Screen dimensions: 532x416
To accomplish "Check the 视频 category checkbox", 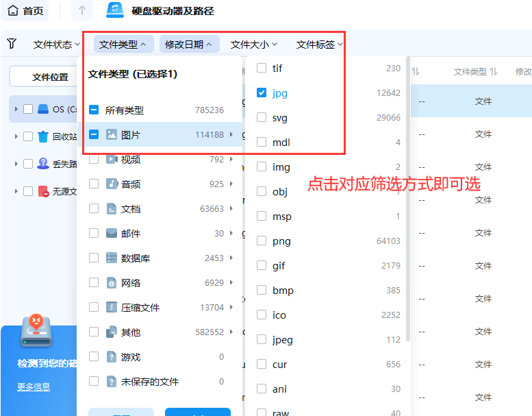I will tap(94, 159).
